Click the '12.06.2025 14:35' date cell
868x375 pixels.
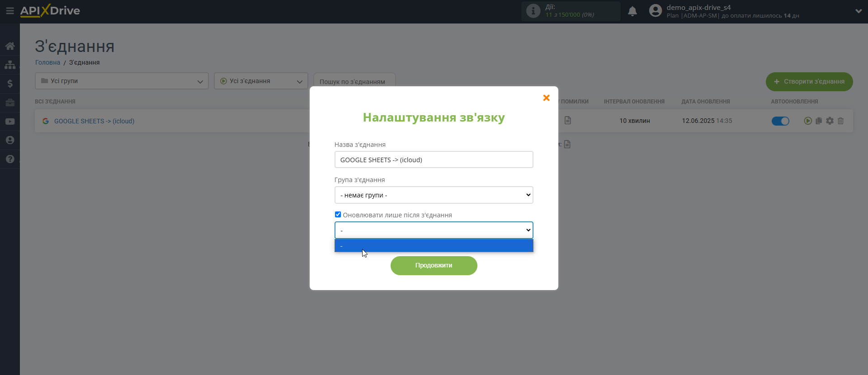(x=707, y=121)
